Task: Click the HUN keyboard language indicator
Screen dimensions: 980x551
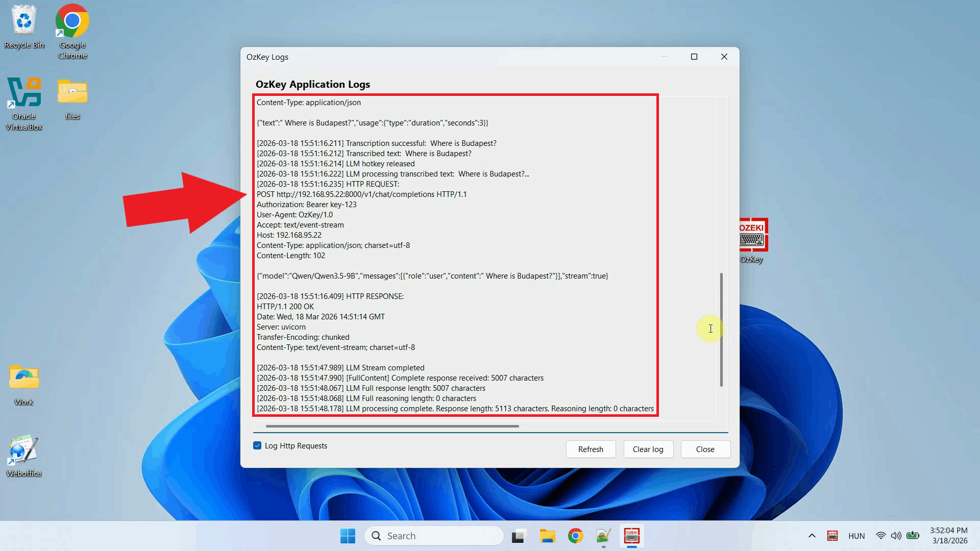Action: click(856, 536)
